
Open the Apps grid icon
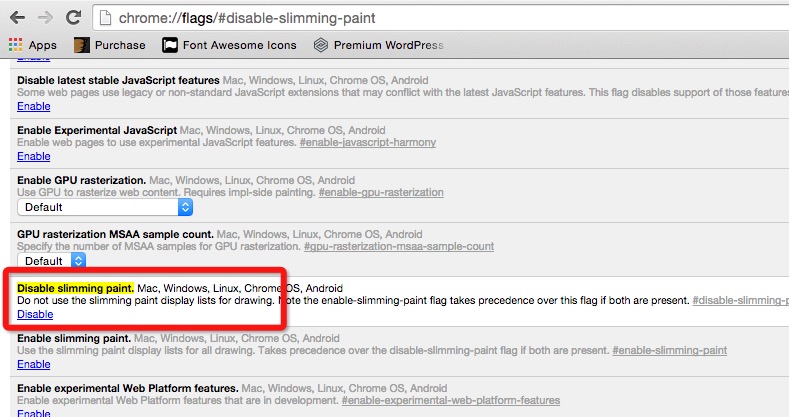click(x=16, y=45)
